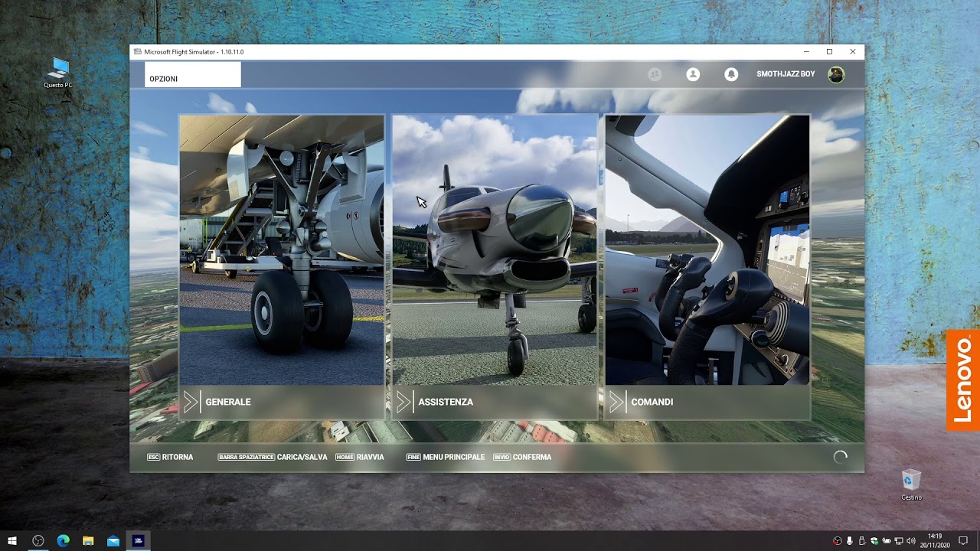Close the Flight Simulator window

(x=853, y=52)
